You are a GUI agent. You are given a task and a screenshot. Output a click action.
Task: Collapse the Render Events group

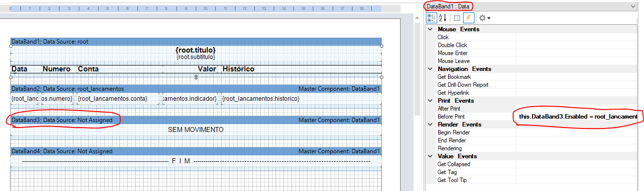[430, 125]
